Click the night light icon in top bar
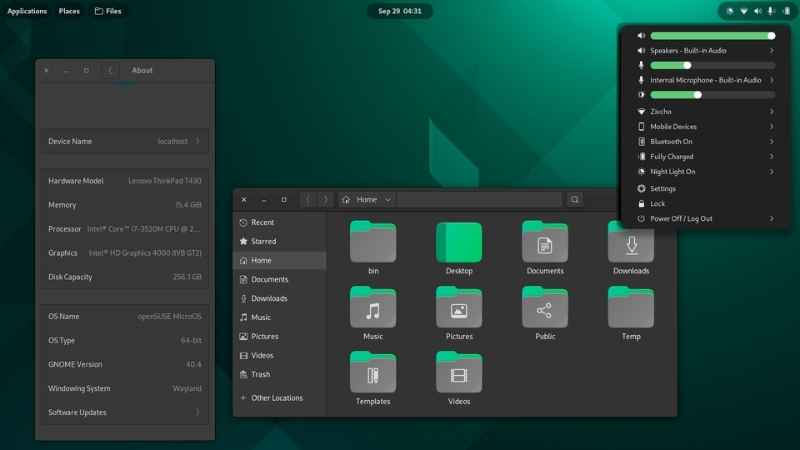This screenshot has width=800, height=450. (x=730, y=11)
